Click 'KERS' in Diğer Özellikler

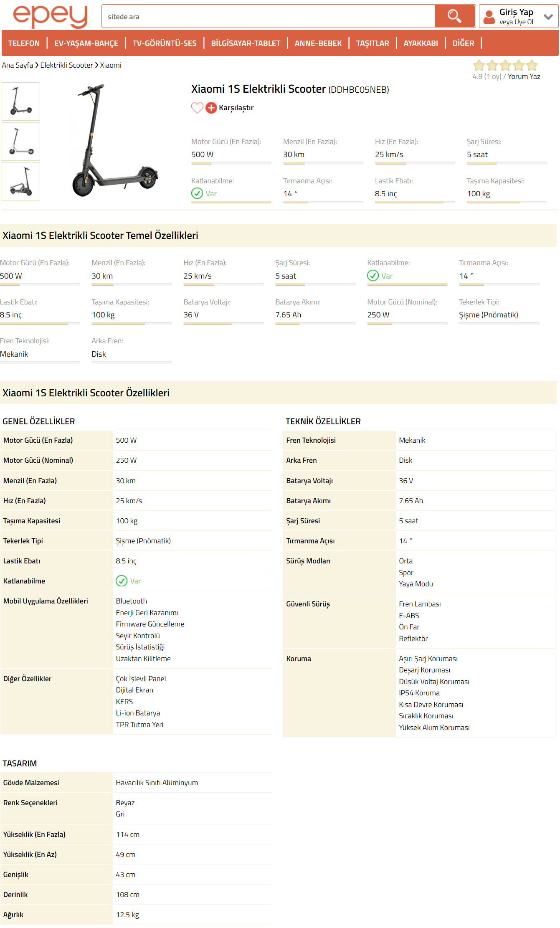click(124, 702)
